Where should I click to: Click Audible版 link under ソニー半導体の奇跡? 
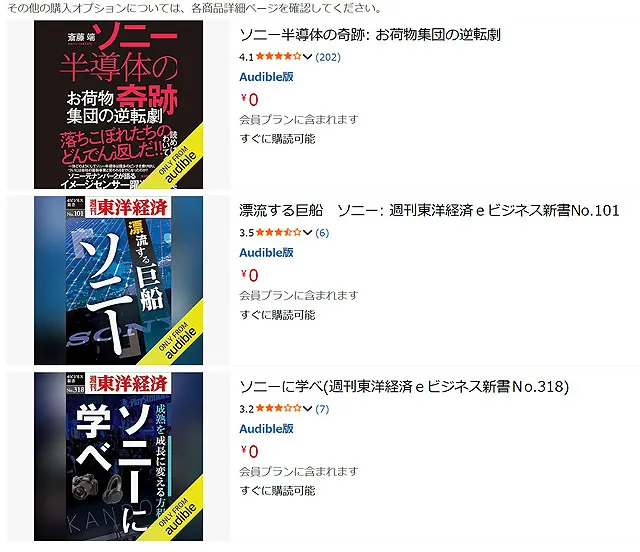click(266, 77)
